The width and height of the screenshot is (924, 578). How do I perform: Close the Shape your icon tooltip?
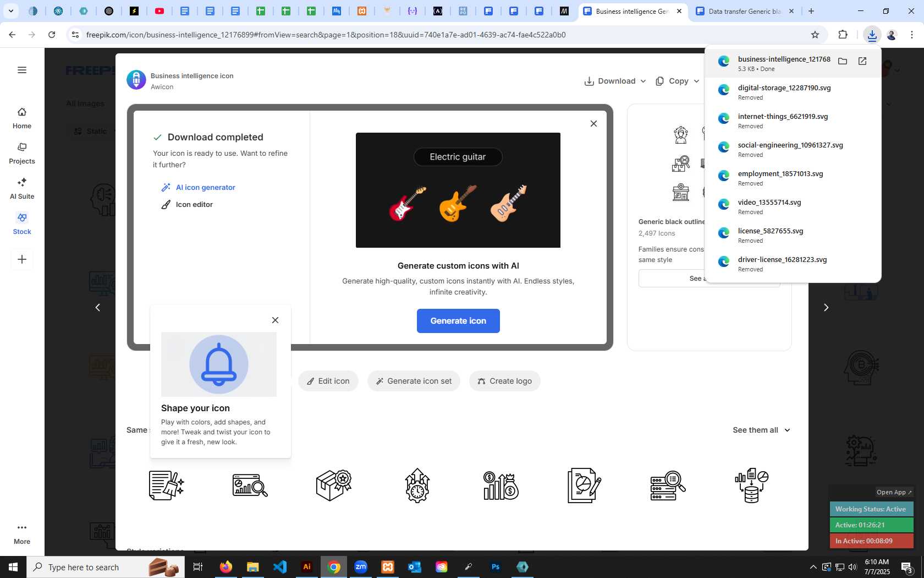275,320
